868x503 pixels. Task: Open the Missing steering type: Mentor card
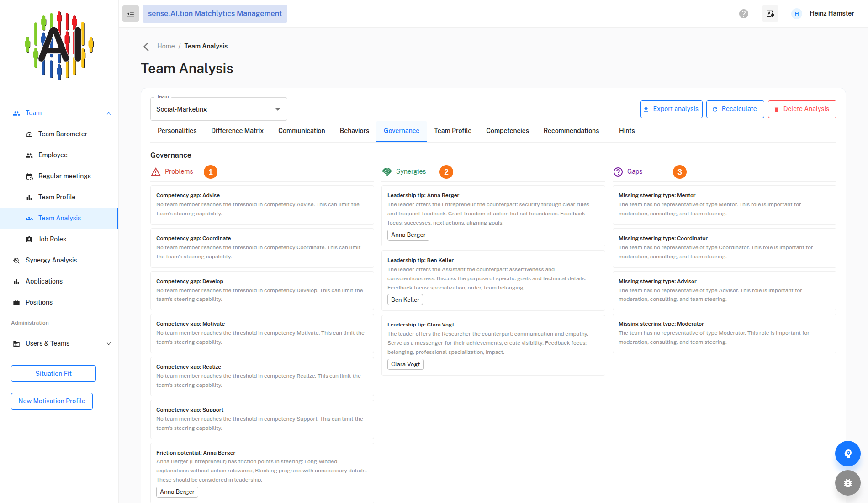(725, 205)
